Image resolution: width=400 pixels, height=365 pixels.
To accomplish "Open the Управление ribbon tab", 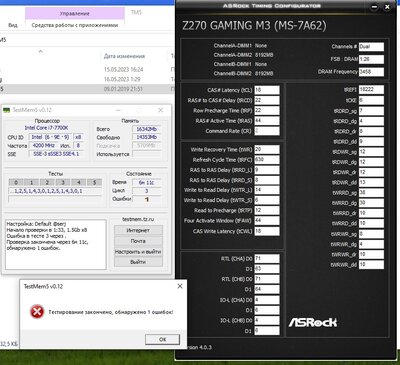I will 75,14.
